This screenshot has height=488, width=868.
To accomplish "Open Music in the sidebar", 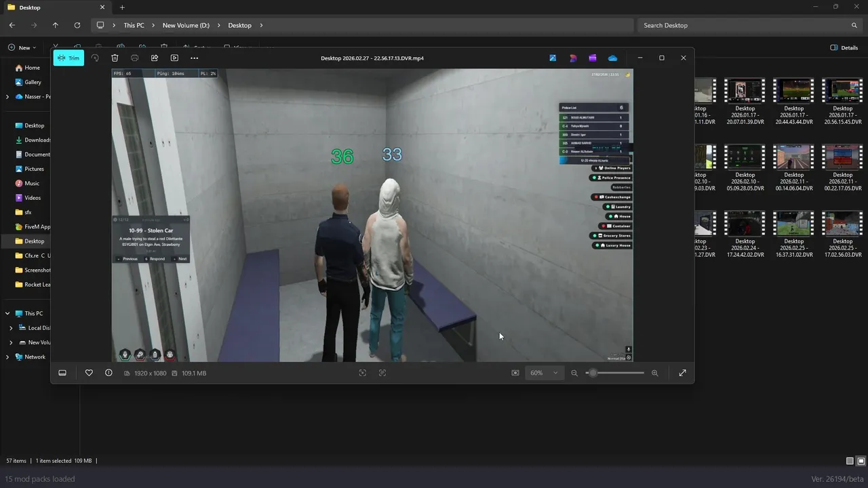I will pos(32,183).
